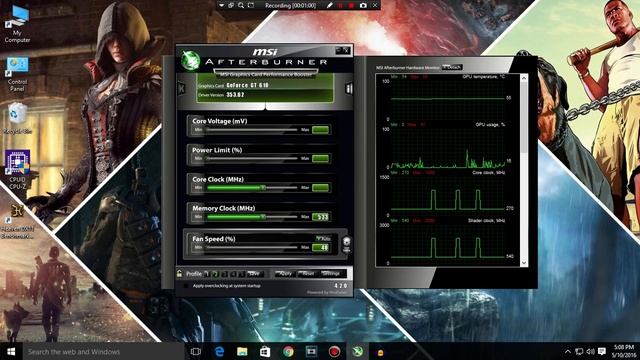Click the Search the web and Windows box
Screen dimensions: 640x360
(103, 351)
